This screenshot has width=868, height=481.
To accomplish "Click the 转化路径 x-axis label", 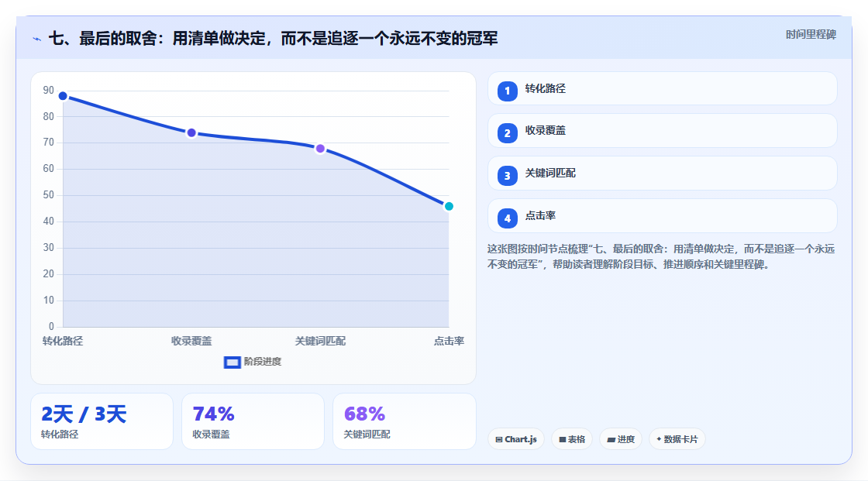I will click(63, 342).
